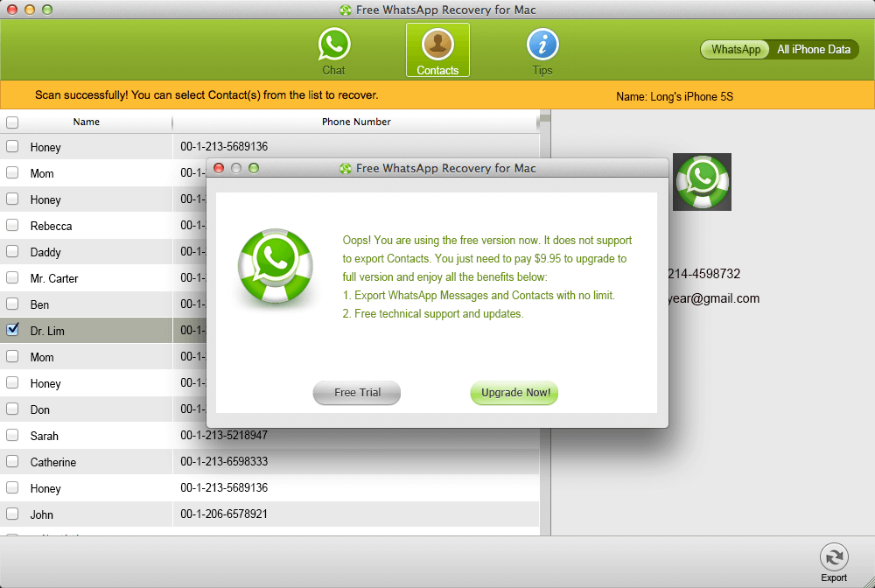
Task: Open the Chat section icon
Action: tap(333, 45)
